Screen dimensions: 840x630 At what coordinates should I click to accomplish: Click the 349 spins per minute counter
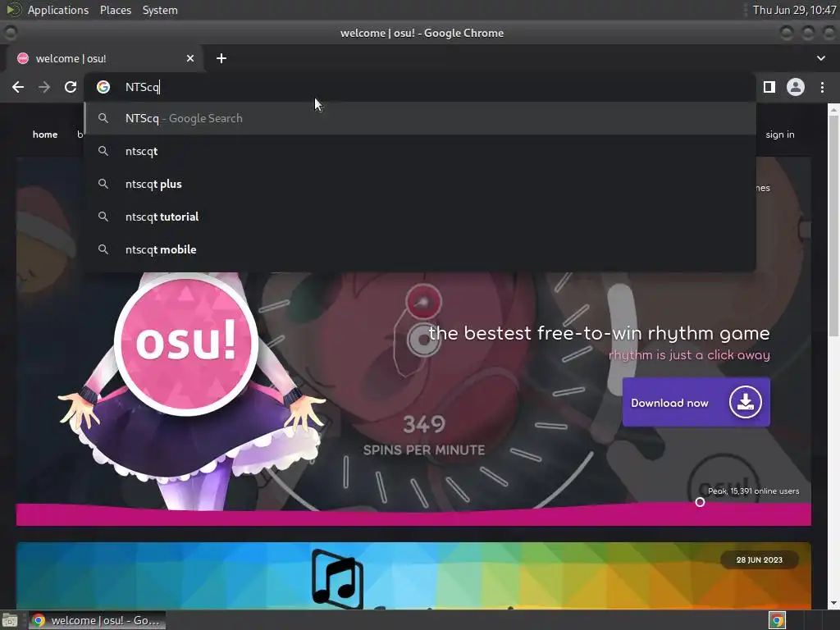coord(424,435)
